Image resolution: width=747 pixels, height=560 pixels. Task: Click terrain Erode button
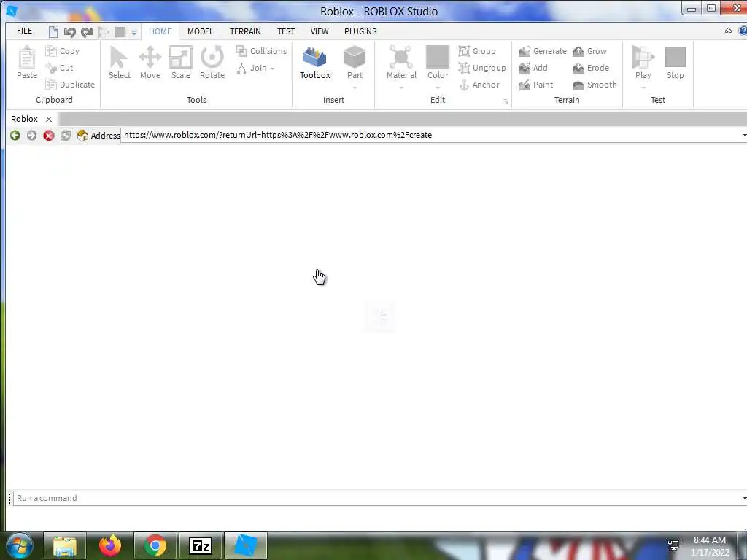pyautogui.click(x=591, y=68)
